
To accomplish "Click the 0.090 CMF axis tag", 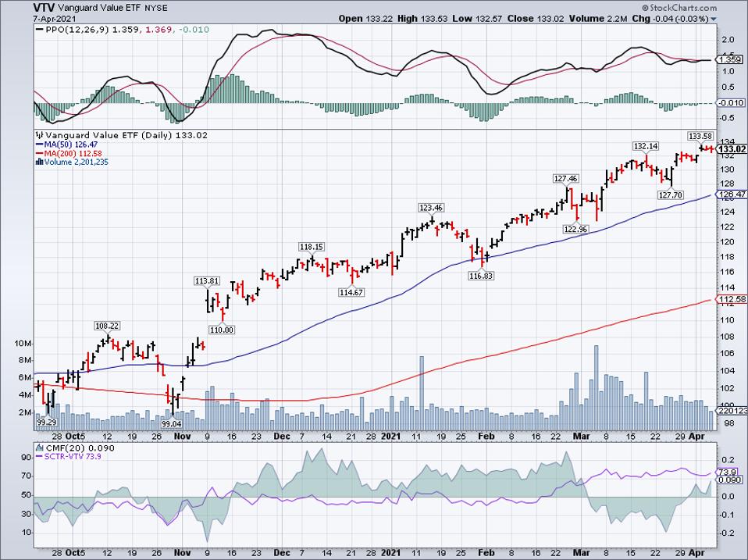I will click(x=730, y=480).
